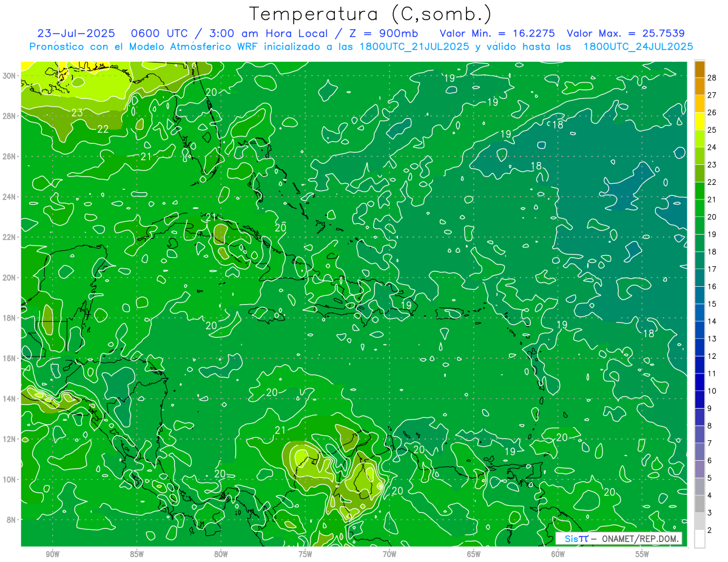Click the Sisπ ONAMET/REP.DOM. logo box
The height and width of the screenshot is (562, 728).
coord(618,538)
